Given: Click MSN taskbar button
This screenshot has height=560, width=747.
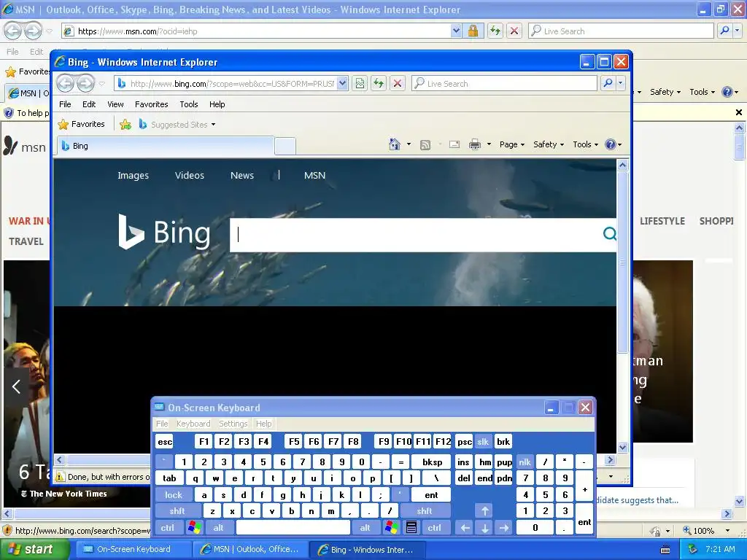Looking at the screenshot, I should click(250, 550).
